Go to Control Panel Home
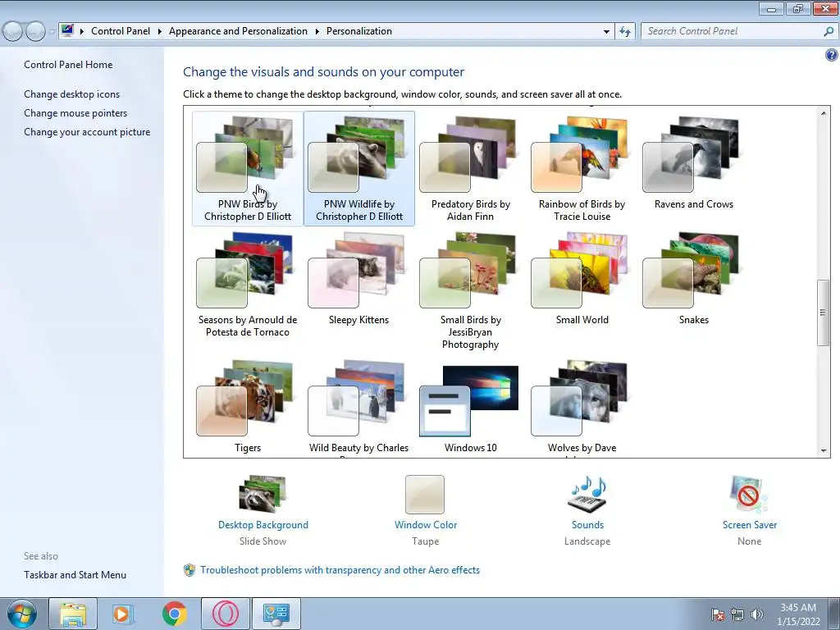The width and height of the screenshot is (840, 630). tap(68, 64)
